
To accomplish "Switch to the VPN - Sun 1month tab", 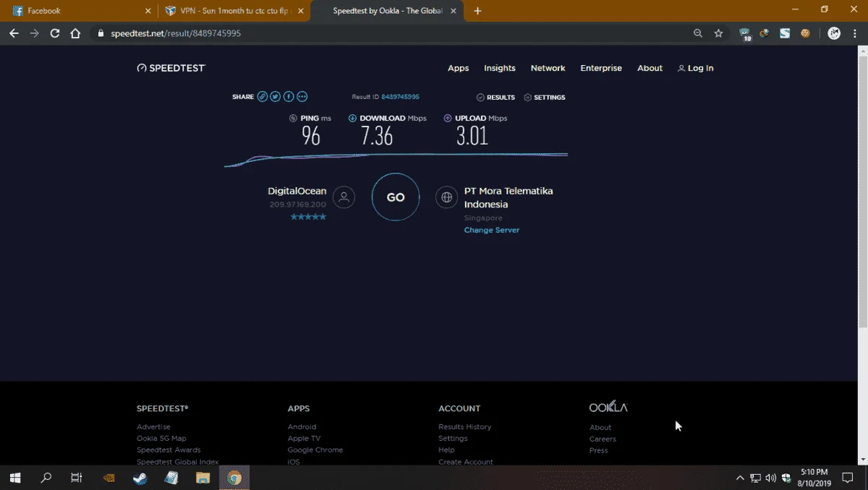I will coord(234,11).
